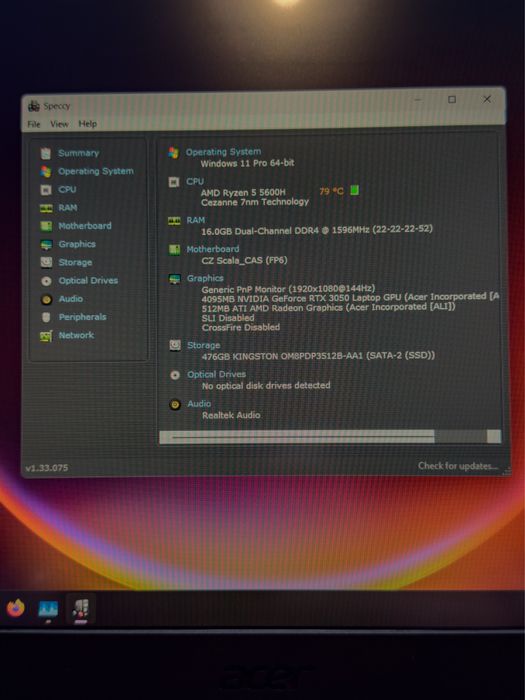Click disc icon beside Optical Drives summary heading
This screenshot has height=700, width=525.
175,375
